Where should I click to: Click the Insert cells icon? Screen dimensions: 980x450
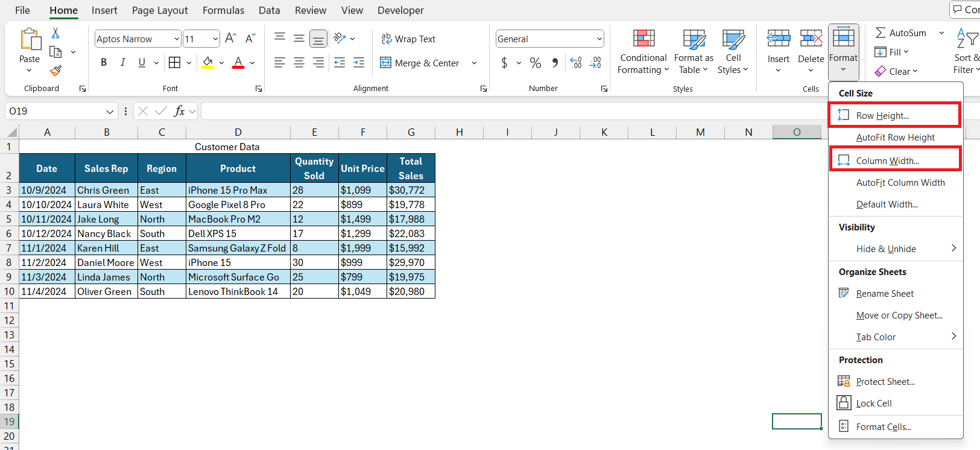pos(779,39)
